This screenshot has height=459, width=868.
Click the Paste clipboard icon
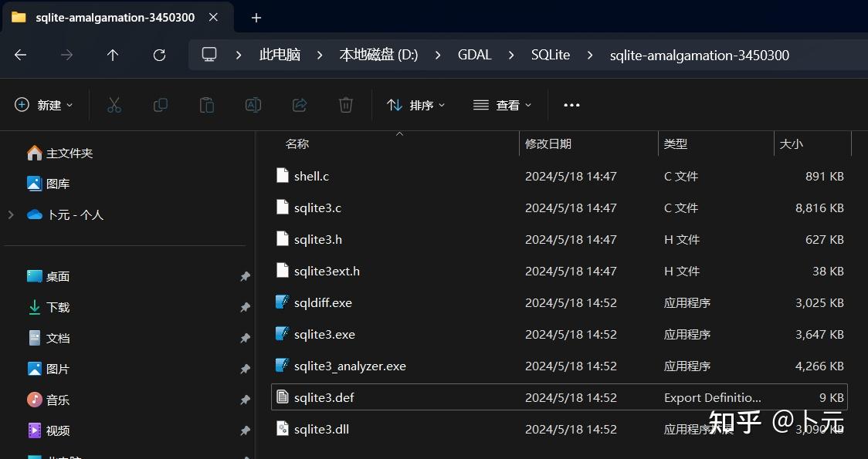point(206,105)
